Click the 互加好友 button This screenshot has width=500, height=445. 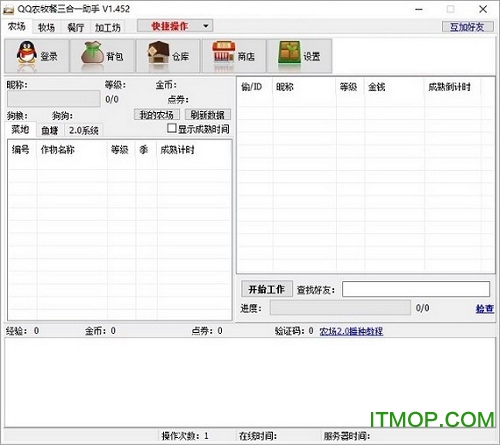(467, 27)
